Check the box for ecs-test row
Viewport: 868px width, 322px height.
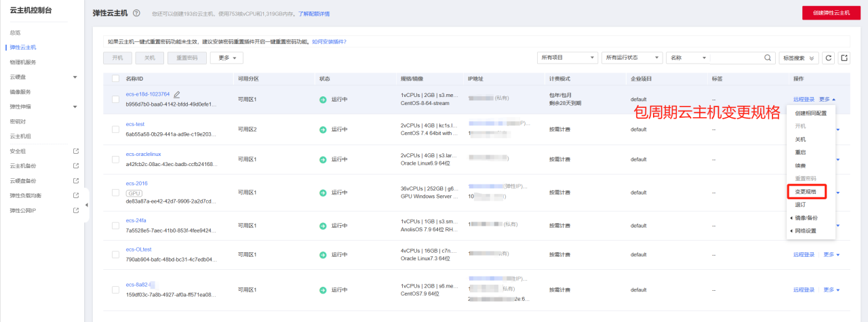[115, 129]
